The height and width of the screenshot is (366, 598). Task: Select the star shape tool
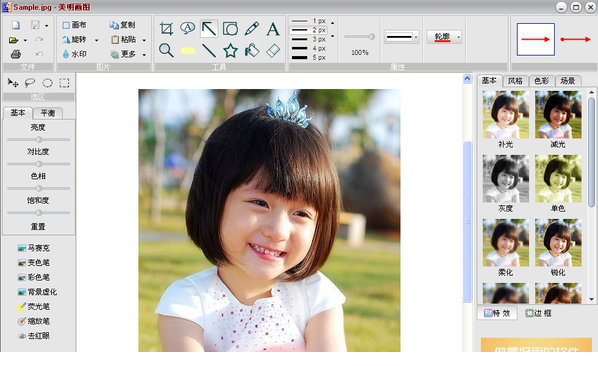[x=230, y=50]
